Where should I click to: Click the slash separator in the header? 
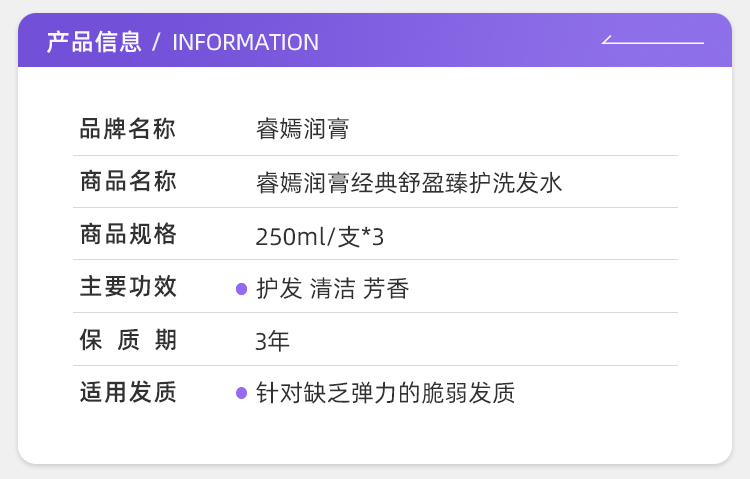[x=157, y=42]
